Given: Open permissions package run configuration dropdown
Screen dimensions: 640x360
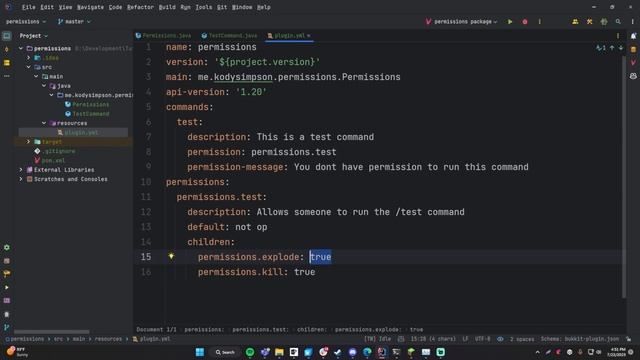Looking at the screenshot, I should click(461, 22).
